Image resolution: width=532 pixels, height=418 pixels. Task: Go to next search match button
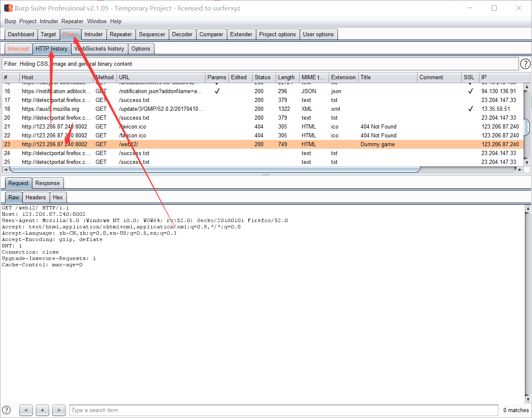click(x=59, y=410)
